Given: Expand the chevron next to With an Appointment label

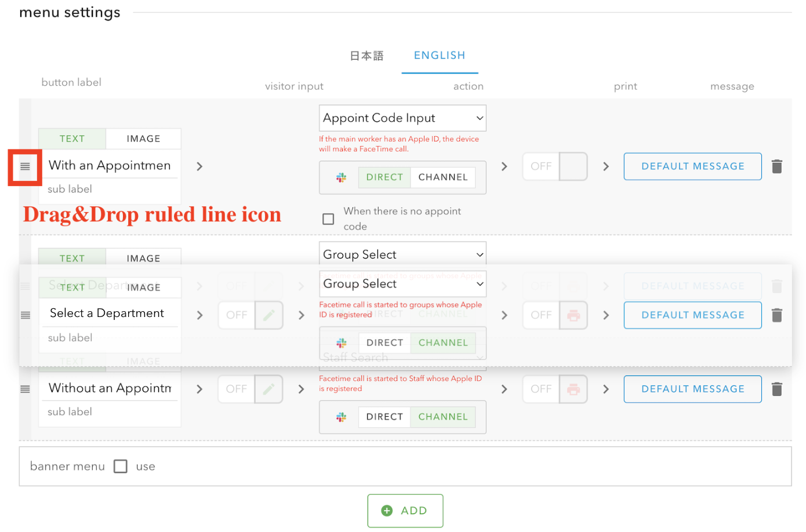Looking at the screenshot, I should [199, 166].
